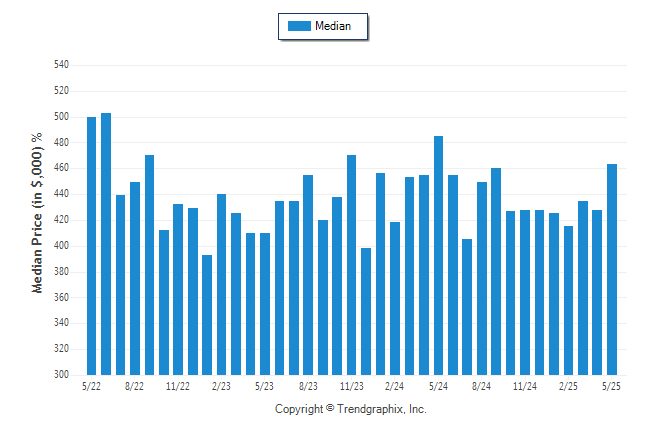Screen dimensions: 646x434
Task: Select the bar above the 2/25 label
Action: point(568,300)
